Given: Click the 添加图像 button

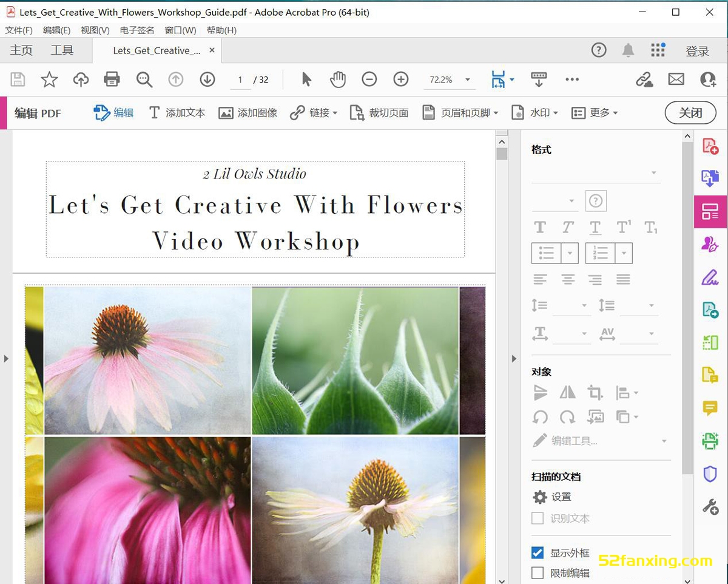Looking at the screenshot, I should [248, 113].
